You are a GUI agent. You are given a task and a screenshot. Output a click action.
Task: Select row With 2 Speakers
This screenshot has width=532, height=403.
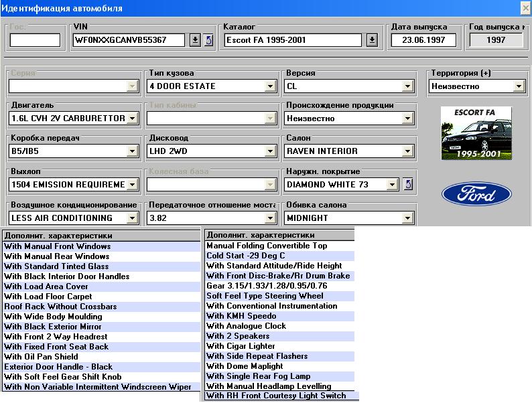pyautogui.click(x=280, y=336)
